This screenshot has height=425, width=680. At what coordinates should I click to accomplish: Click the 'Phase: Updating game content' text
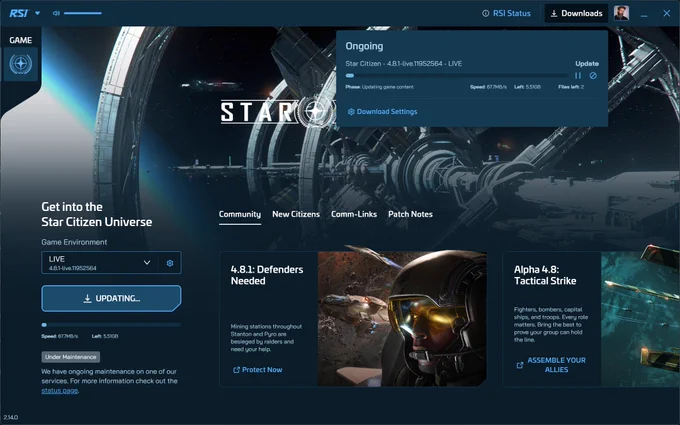point(379,87)
